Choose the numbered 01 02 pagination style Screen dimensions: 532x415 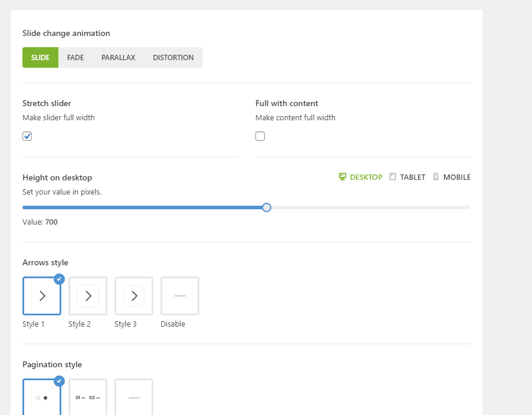pyautogui.click(x=88, y=397)
